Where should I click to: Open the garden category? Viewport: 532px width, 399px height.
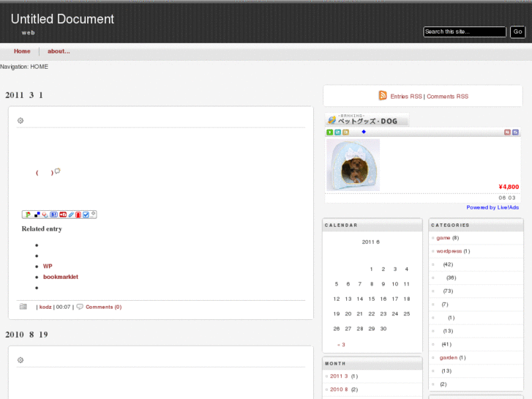tap(448, 357)
